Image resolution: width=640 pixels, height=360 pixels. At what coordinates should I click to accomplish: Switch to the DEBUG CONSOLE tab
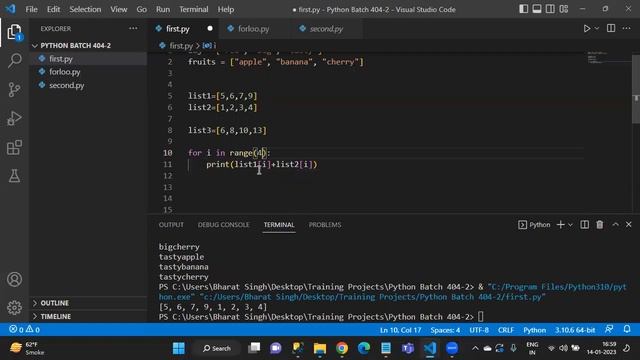(x=223, y=224)
